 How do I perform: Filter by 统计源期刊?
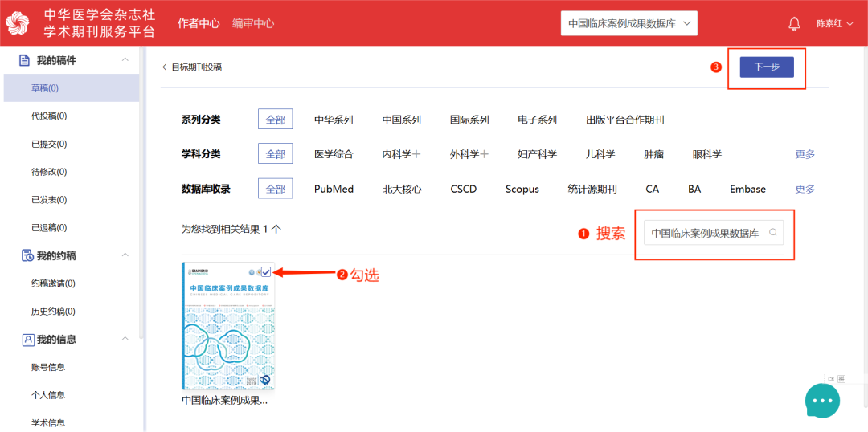click(592, 190)
